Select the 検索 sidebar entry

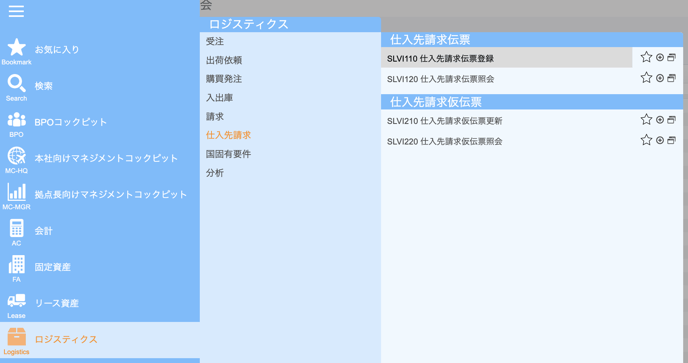(43, 86)
